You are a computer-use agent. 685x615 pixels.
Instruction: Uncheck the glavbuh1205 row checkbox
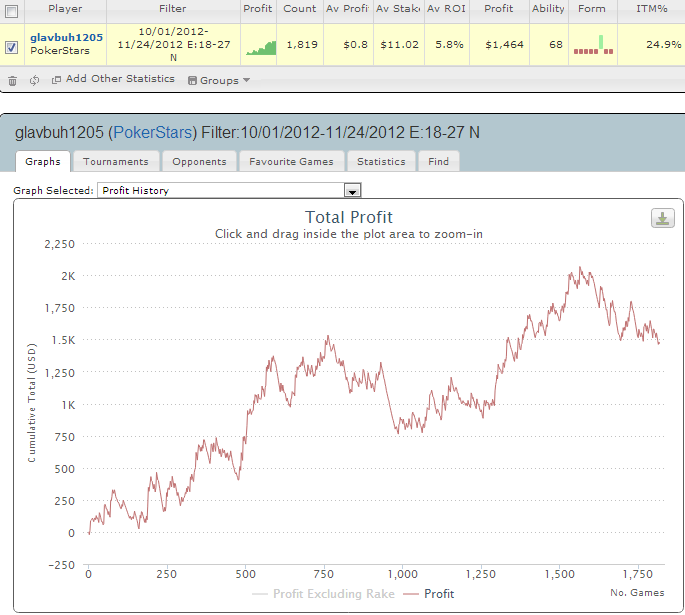pos(12,47)
